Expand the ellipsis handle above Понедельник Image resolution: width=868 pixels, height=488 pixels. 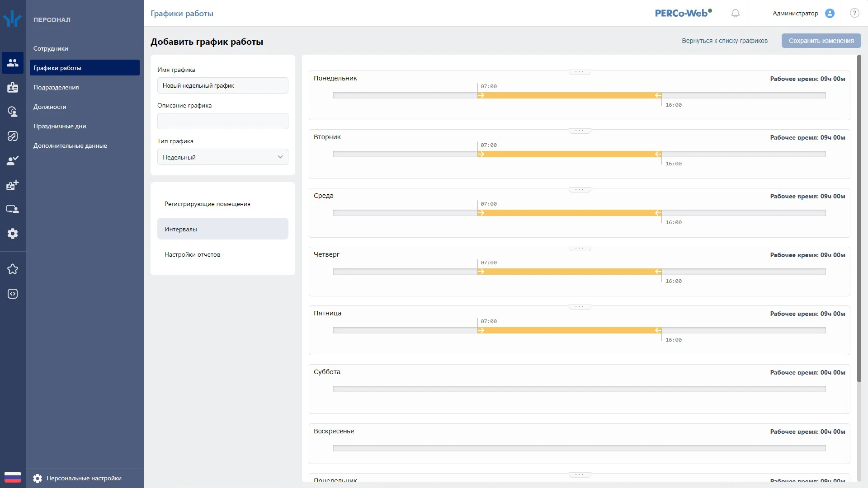580,72
